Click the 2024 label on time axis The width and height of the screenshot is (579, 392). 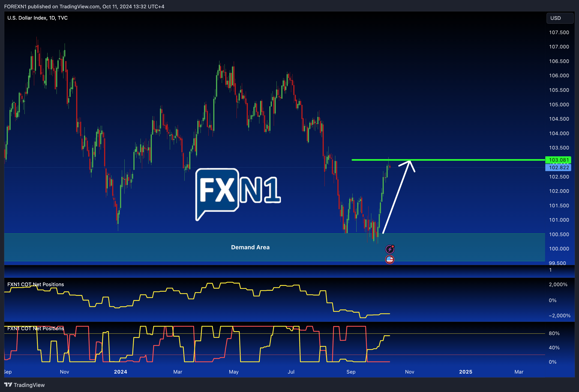120,371
